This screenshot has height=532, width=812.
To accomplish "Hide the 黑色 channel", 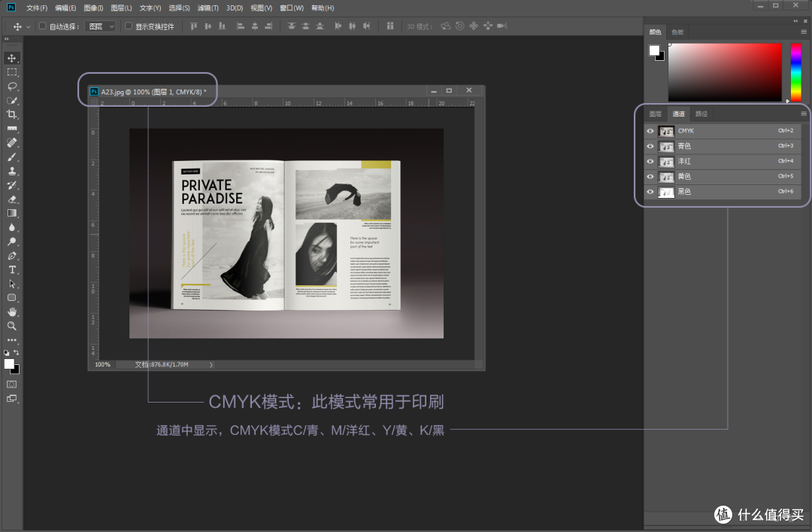I will 650,192.
